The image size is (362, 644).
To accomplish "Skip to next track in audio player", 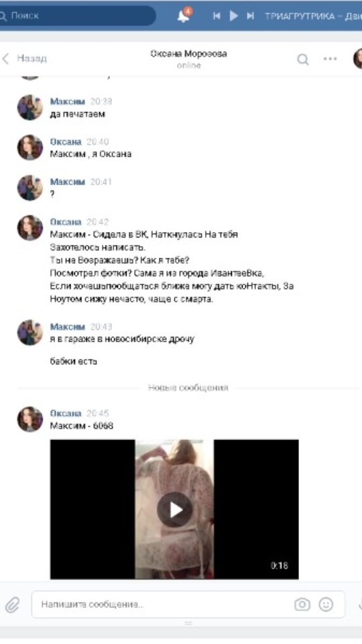I will click(250, 16).
